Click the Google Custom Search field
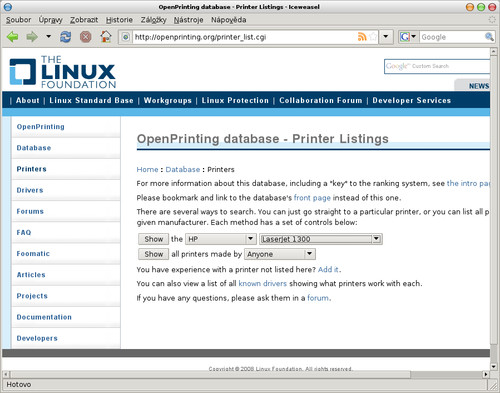Screen dimensions: 500x393 [437, 66]
